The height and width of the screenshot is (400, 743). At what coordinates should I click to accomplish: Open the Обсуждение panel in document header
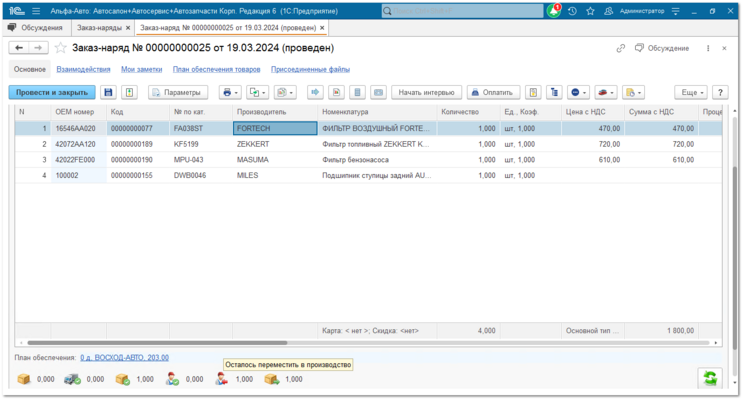662,48
